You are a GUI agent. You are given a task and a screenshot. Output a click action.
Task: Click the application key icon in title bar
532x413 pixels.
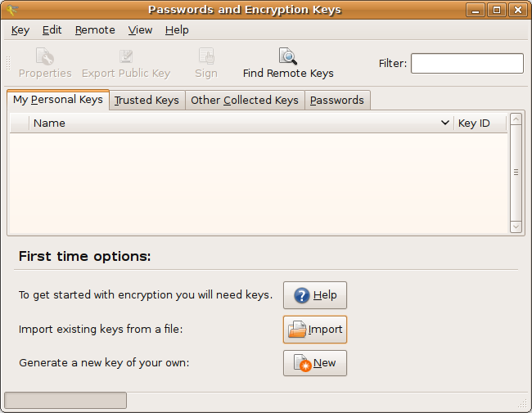(x=12, y=10)
